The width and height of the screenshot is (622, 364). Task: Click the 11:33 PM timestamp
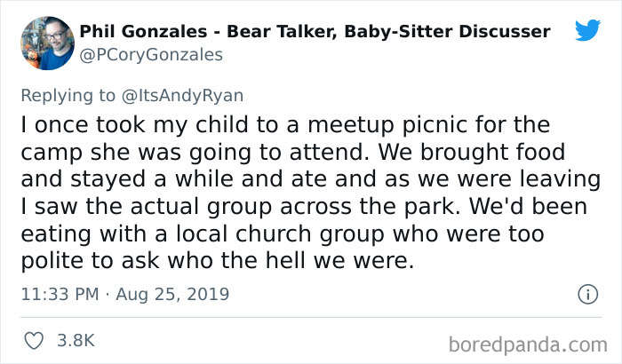[x=60, y=294]
